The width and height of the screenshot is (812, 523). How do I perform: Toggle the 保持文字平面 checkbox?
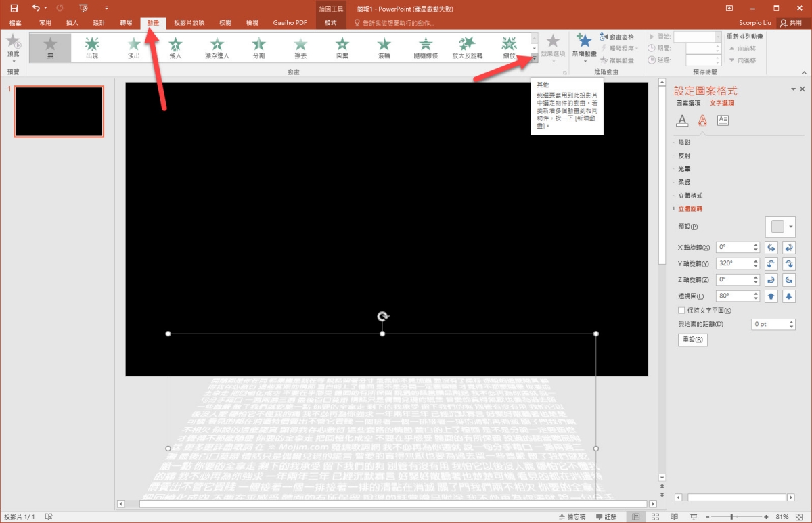point(681,311)
